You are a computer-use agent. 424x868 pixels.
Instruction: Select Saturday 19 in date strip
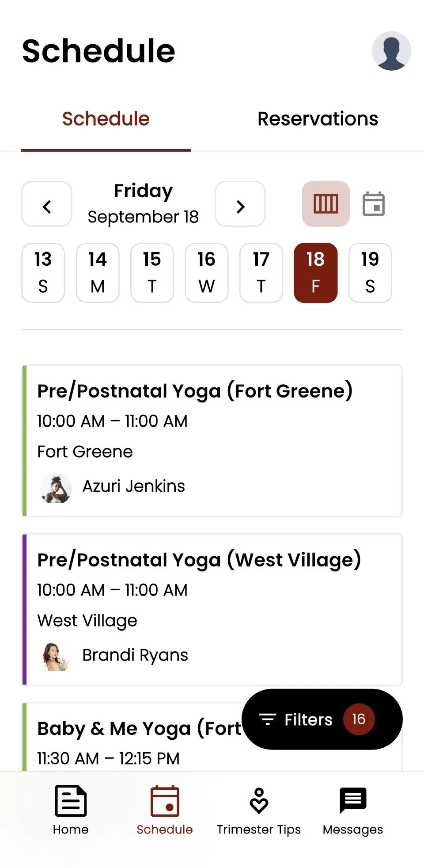[x=370, y=273]
